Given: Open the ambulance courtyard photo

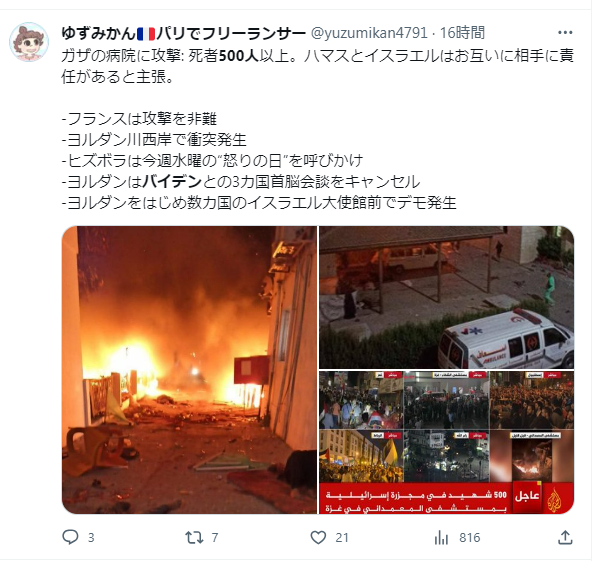Looking at the screenshot, I should click(446, 297).
